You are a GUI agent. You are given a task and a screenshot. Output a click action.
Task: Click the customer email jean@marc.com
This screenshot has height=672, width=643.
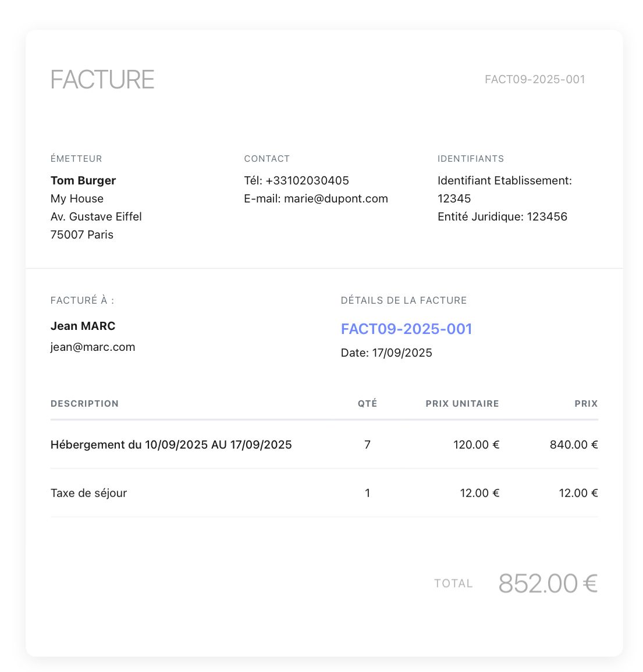pyautogui.click(x=93, y=347)
